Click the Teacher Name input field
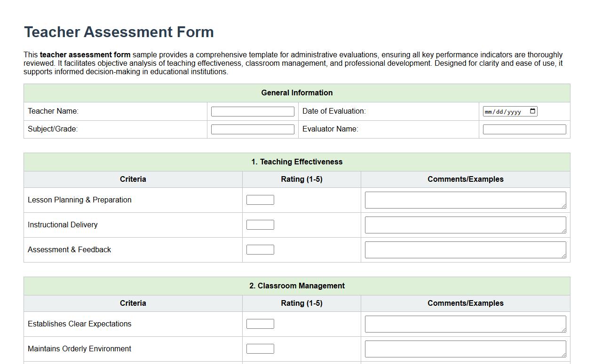 253,111
